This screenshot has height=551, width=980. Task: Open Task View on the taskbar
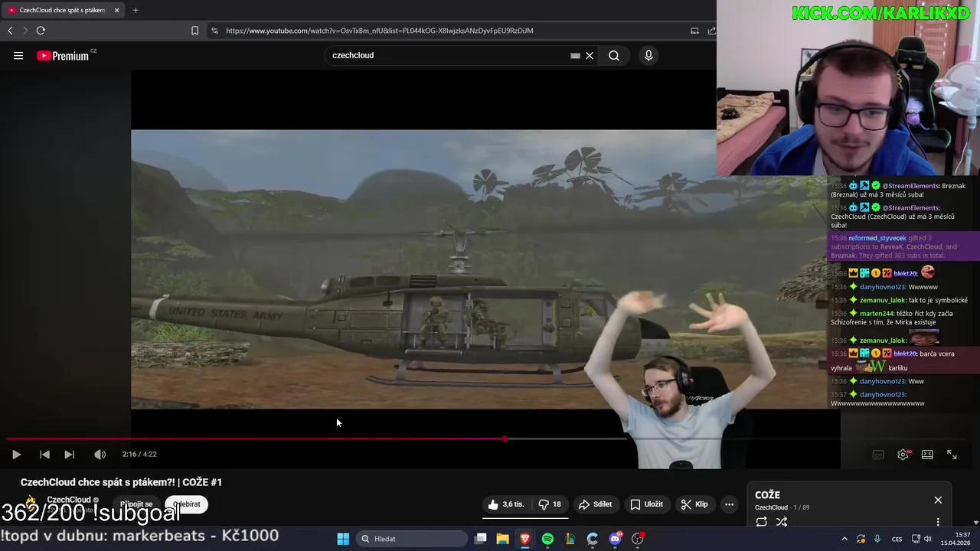tap(480, 539)
